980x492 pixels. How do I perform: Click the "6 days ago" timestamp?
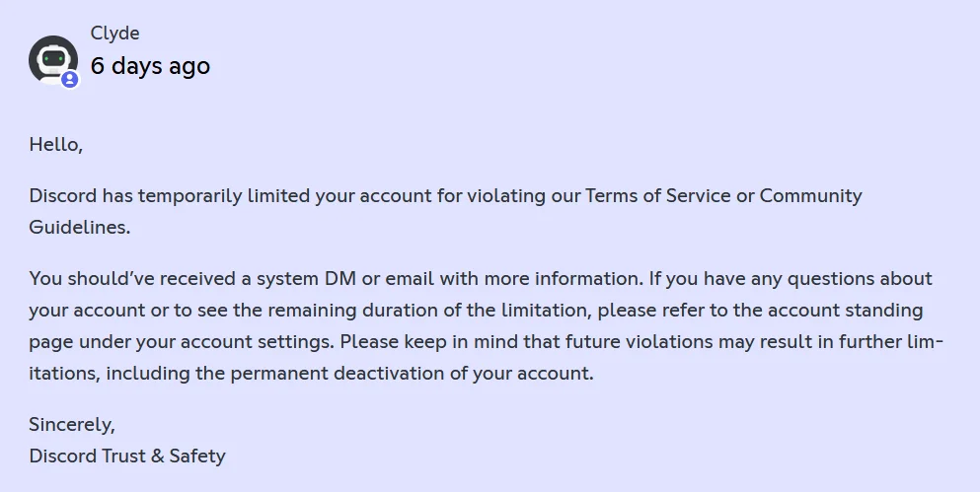pos(150,66)
